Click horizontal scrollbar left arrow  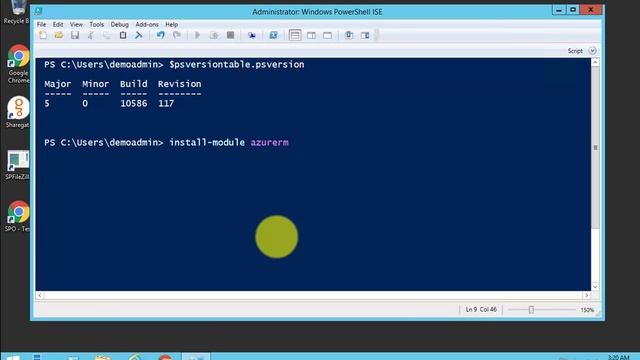tap(40, 295)
